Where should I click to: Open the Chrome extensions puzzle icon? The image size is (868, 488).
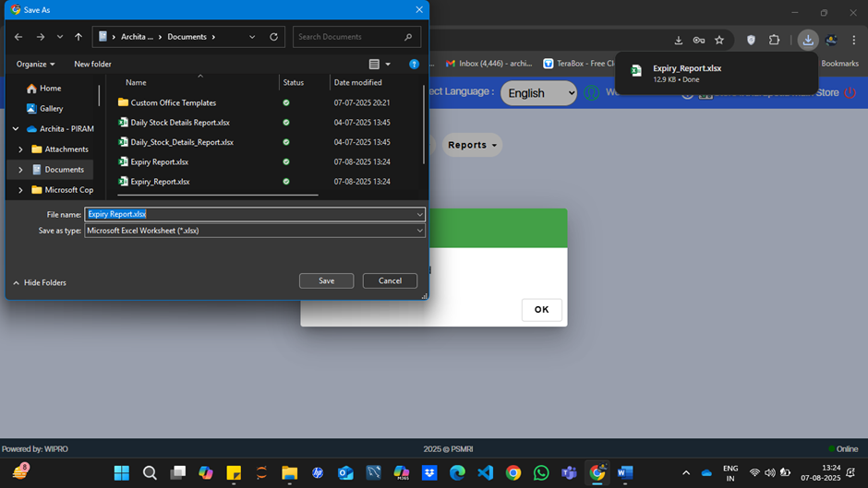(x=775, y=41)
